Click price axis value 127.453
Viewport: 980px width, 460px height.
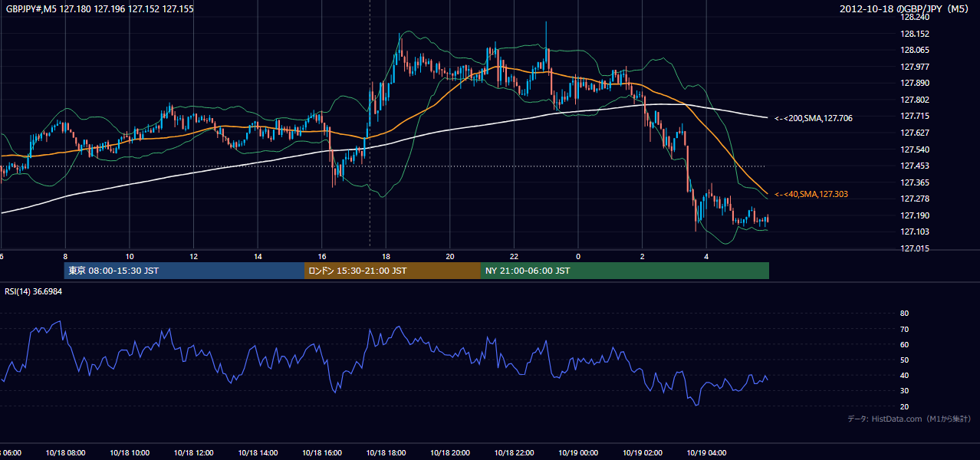tap(913, 166)
